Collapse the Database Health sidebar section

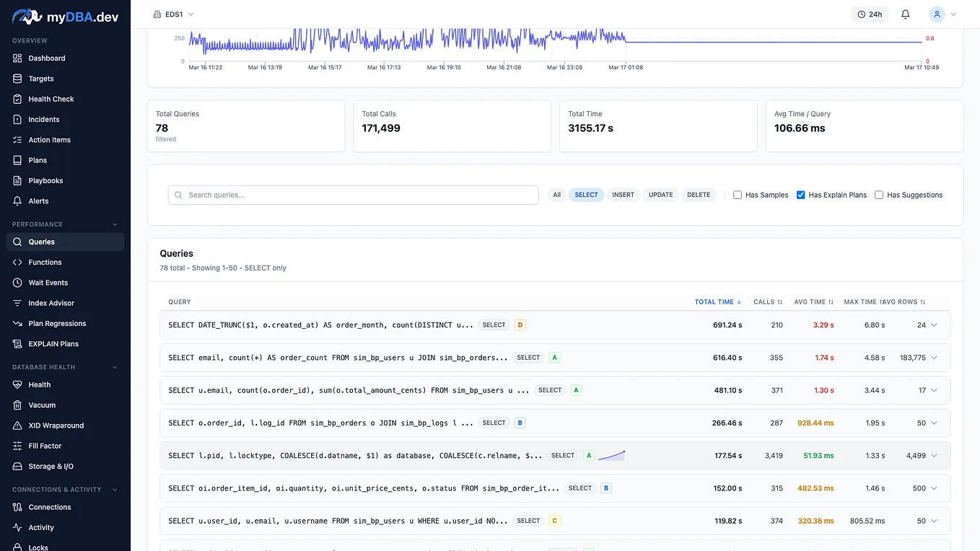[x=115, y=367]
